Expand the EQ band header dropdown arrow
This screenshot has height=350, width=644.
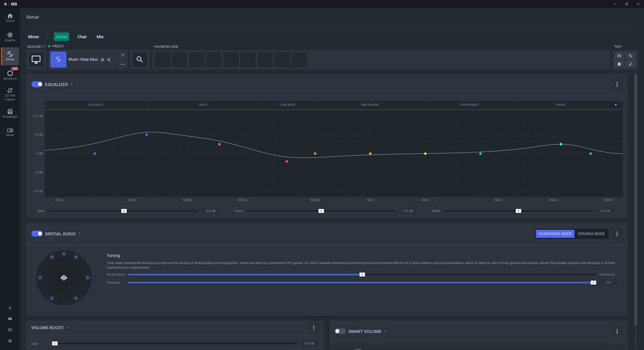[616, 105]
